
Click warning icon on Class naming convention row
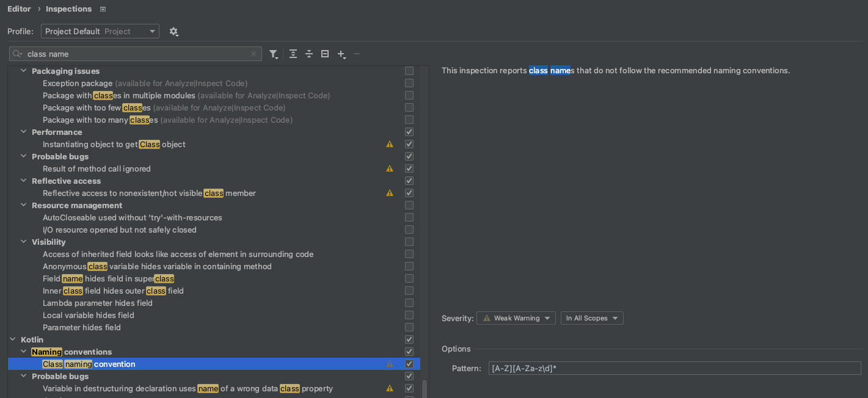pyautogui.click(x=390, y=364)
